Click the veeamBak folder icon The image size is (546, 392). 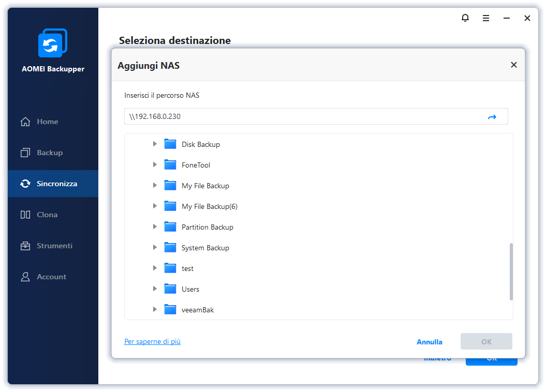[x=170, y=310]
